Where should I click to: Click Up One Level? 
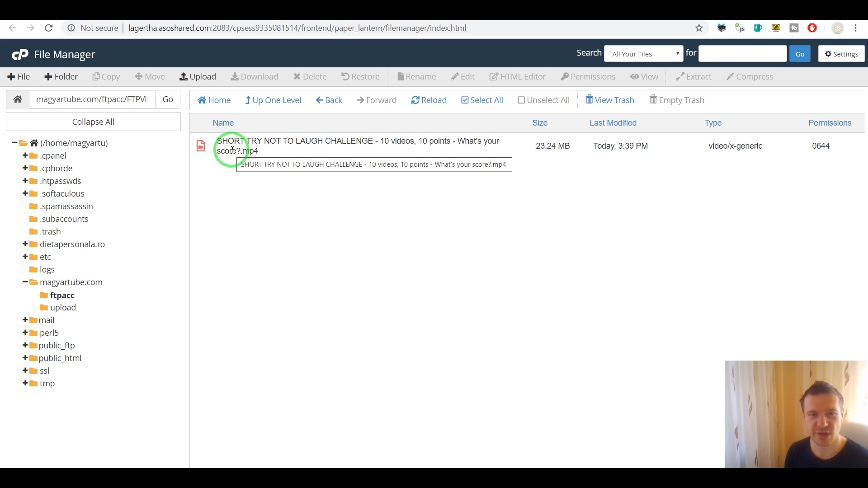click(x=273, y=100)
